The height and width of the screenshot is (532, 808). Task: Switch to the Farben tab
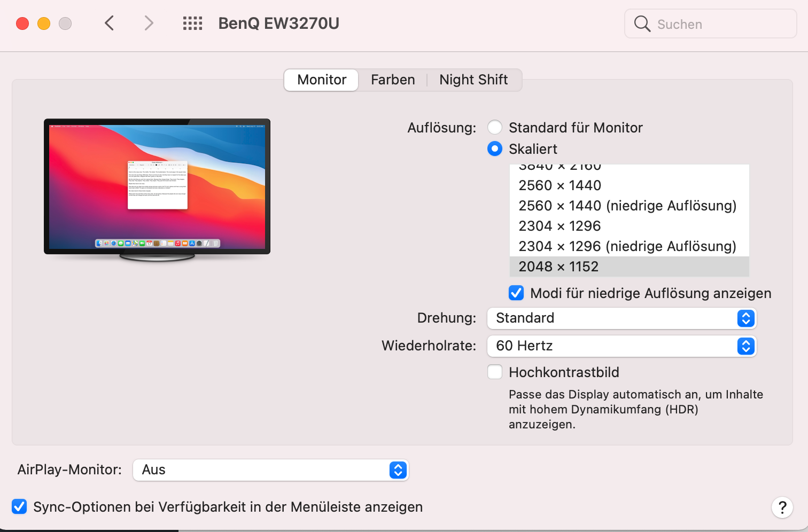(393, 80)
